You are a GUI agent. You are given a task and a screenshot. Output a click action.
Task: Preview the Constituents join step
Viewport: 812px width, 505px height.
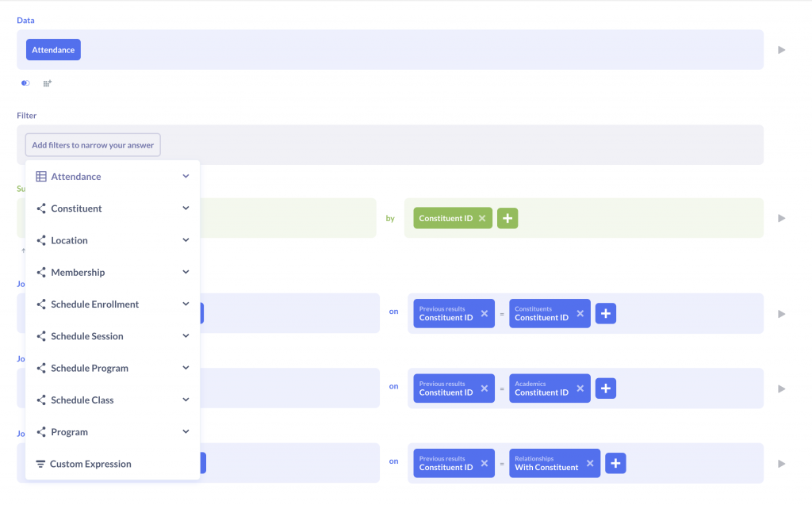click(781, 314)
